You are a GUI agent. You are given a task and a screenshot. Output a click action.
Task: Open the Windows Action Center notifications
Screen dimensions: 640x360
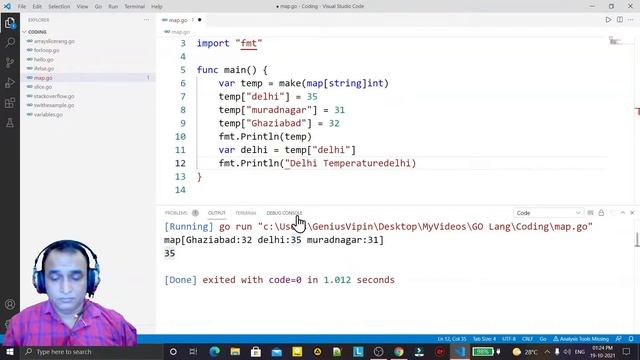[627, 351]
